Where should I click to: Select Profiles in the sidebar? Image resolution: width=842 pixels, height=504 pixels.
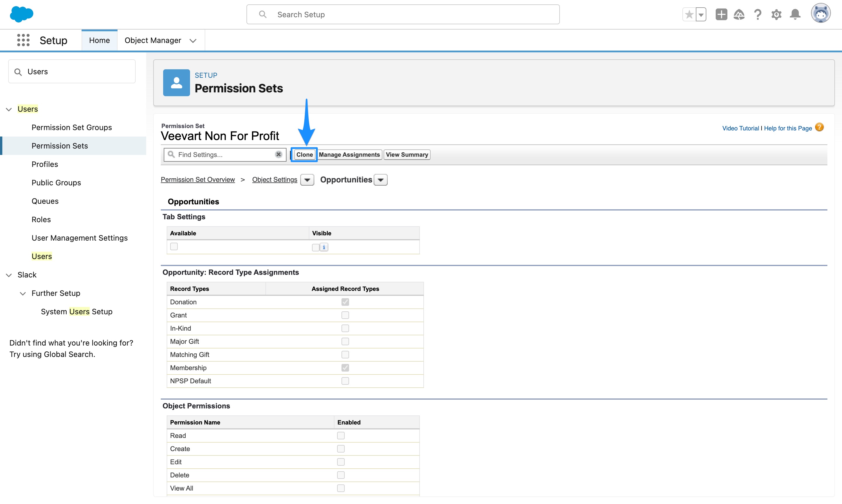(x=44, y=164)
